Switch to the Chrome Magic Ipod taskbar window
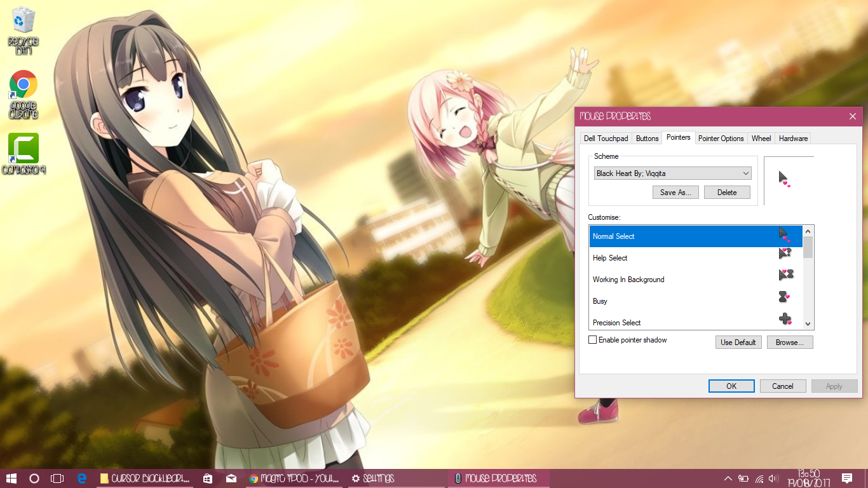Viewport: 868px width, 488px height. pyautogui.click(x=294, y=478)
